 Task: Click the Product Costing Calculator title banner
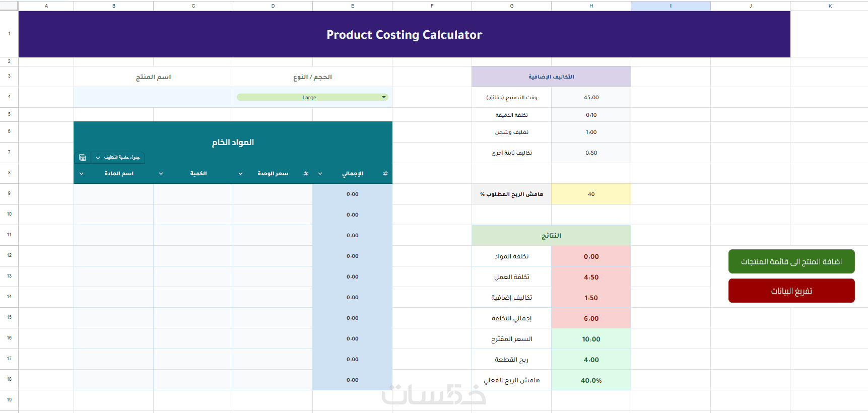[x=404, y=34]
